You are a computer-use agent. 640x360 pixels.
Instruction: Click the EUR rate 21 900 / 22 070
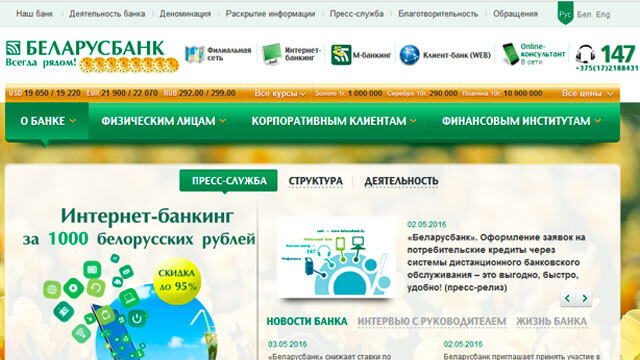point(122,93)
